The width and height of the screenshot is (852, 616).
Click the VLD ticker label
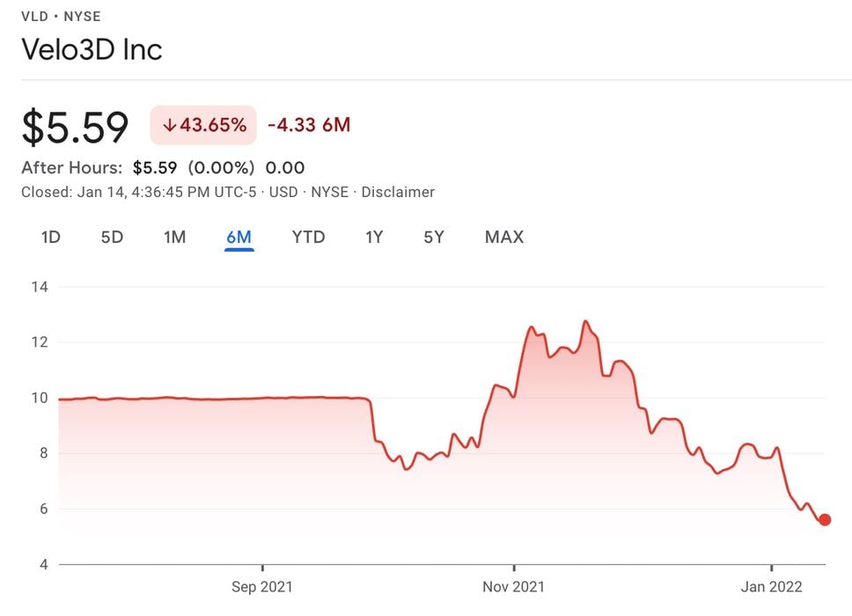(x=34, y=17)
